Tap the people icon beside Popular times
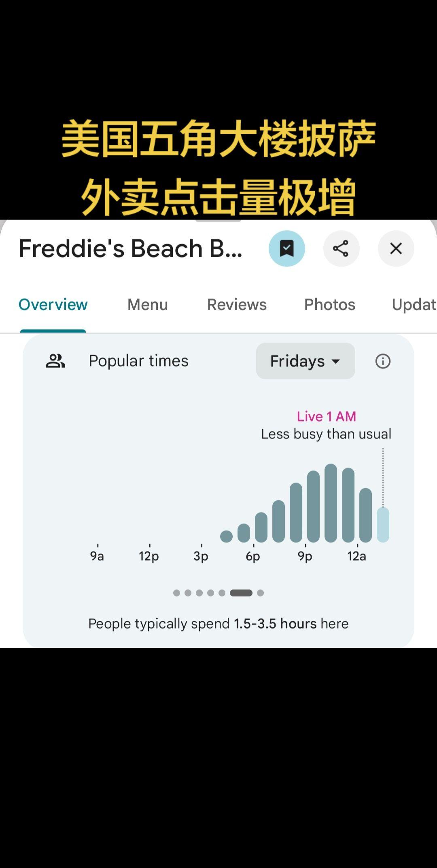The width and height of the screenshot is (437, 868). click(55, 361)
